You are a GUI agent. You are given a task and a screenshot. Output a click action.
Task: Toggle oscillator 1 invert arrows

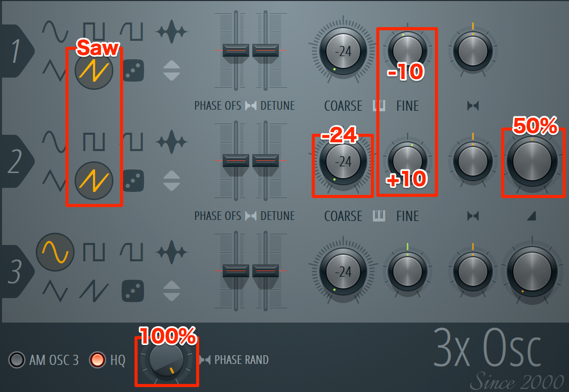coord(172,70)
